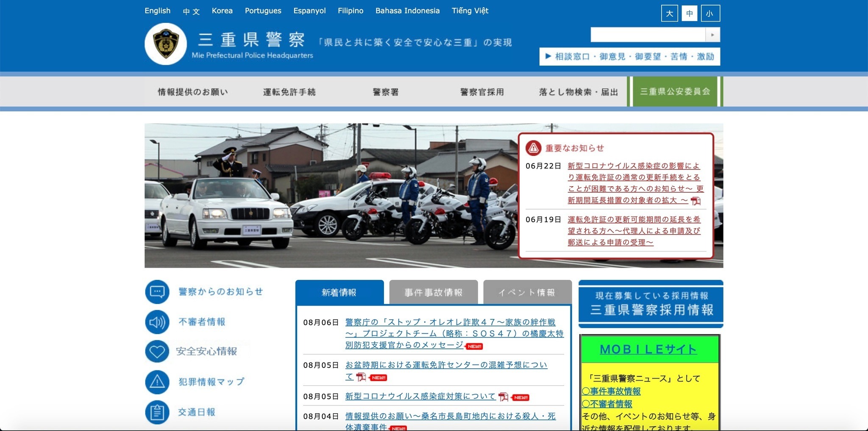The width and height of the screenshot is (868, 431).
Task: Set text size to medium (中)
Action: pos(690,14)
